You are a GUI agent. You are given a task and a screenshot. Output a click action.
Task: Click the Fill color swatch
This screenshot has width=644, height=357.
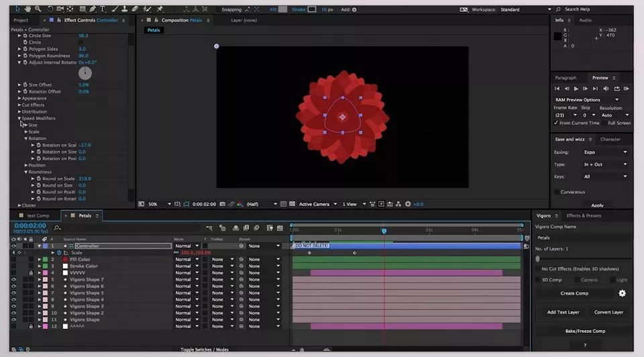pyautogui.click(x=282, y=9)
